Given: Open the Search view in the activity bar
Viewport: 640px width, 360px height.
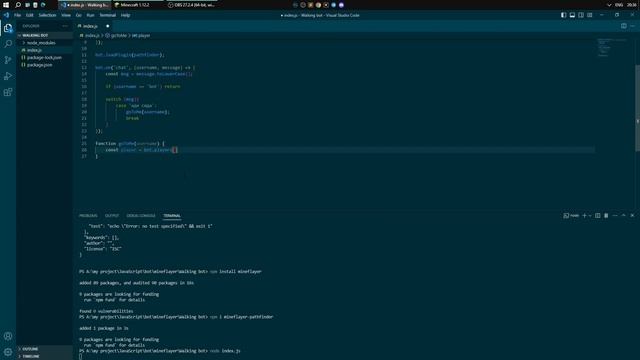Looking at the screenshot, I should 8,44.
